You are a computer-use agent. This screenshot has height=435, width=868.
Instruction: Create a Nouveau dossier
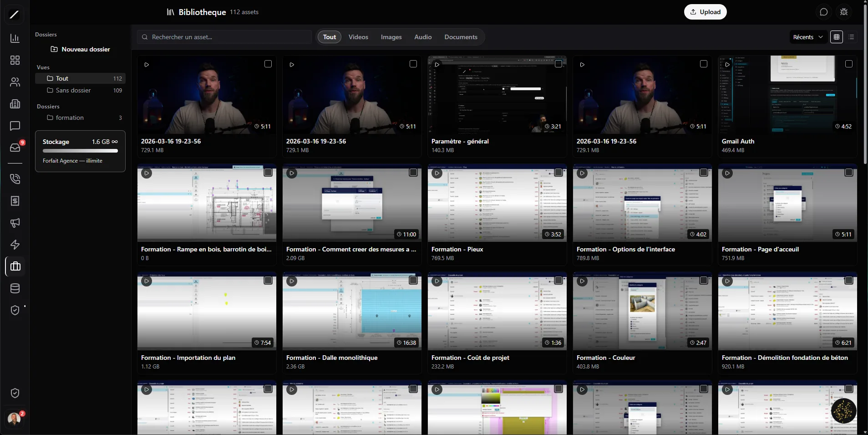(81, 49)
